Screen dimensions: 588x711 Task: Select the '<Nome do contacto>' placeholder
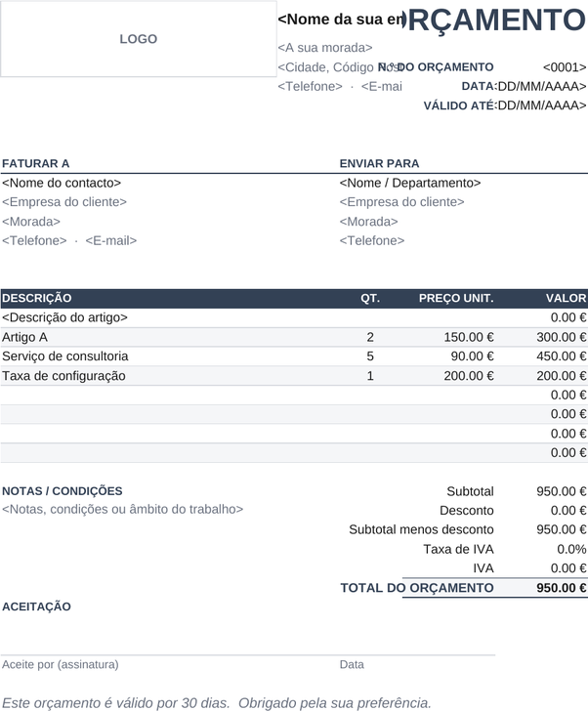(x=62, y=183)
